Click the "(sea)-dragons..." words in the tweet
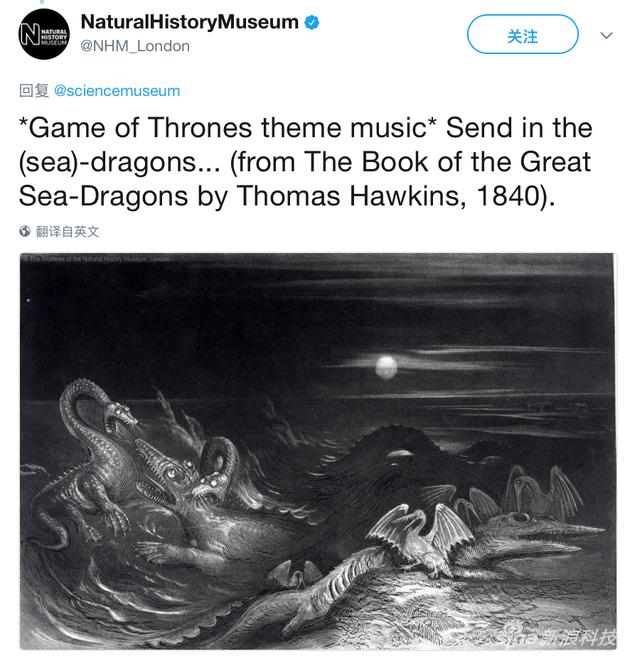The width and height of the screenshot is (630, 659). [x=119, y=162]
